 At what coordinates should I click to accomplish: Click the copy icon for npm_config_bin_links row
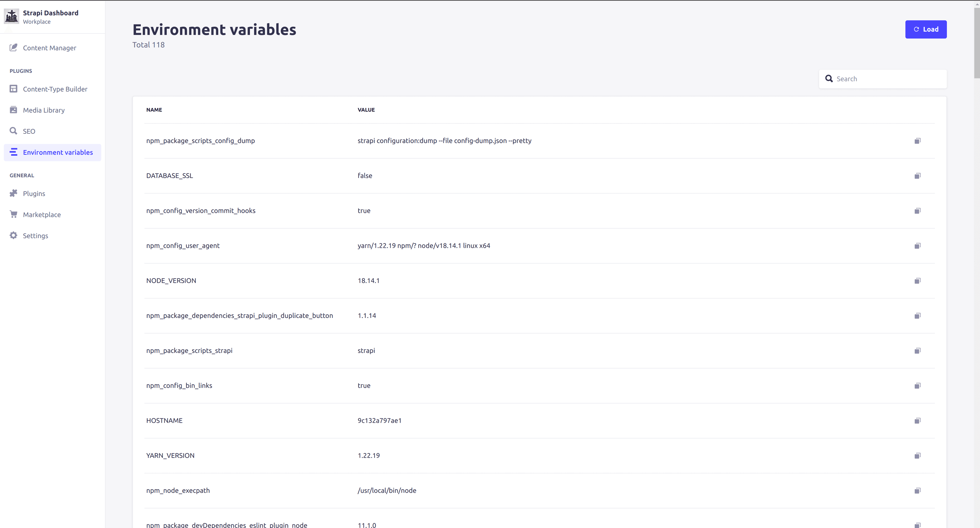[x=917, y=385]
